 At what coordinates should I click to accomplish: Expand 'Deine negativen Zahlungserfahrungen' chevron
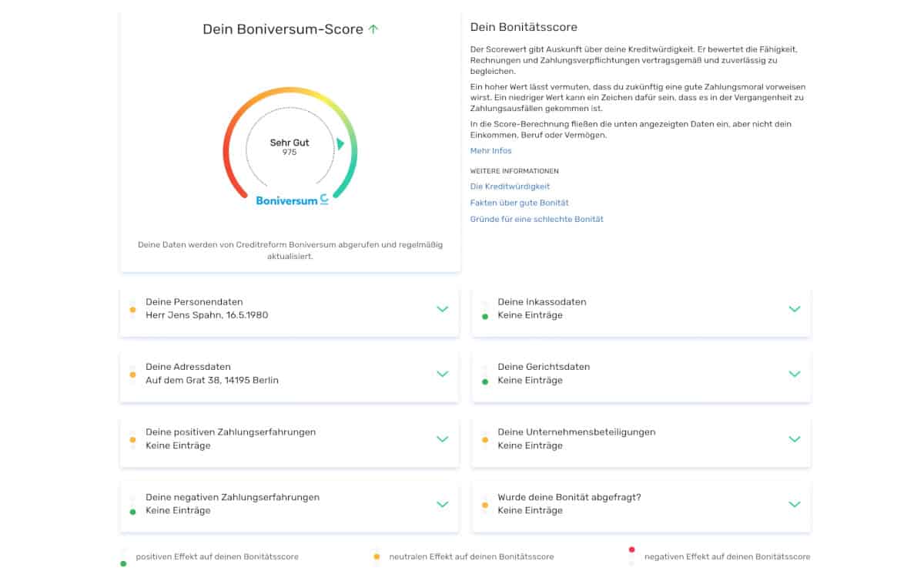point(442,504)
